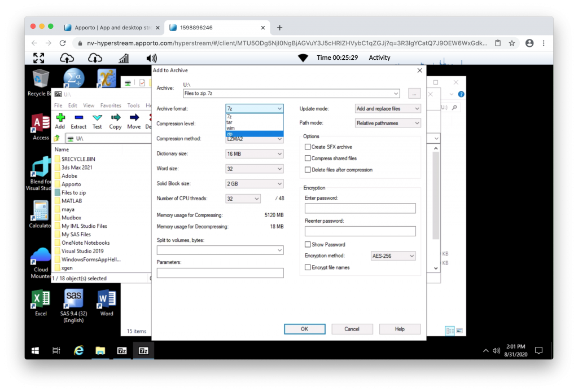Open a new browser tab
Screen dimensions: 578x392
tap(280, 28)
